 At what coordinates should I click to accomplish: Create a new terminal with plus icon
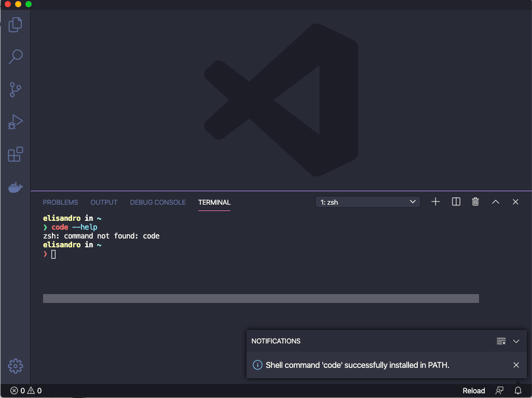coord(435,202)
